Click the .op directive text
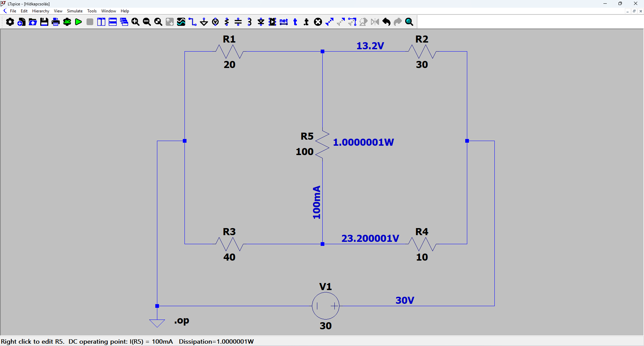Viewport: 644px width, 346px height. (x=181, y=321)
